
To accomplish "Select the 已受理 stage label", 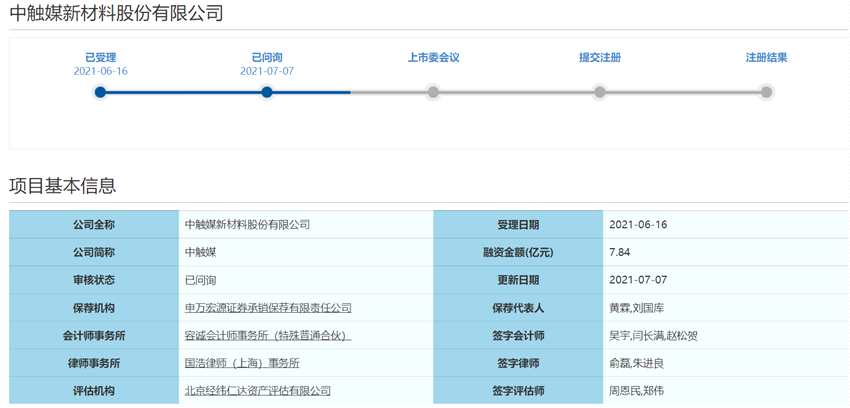I will coord(101,58).
